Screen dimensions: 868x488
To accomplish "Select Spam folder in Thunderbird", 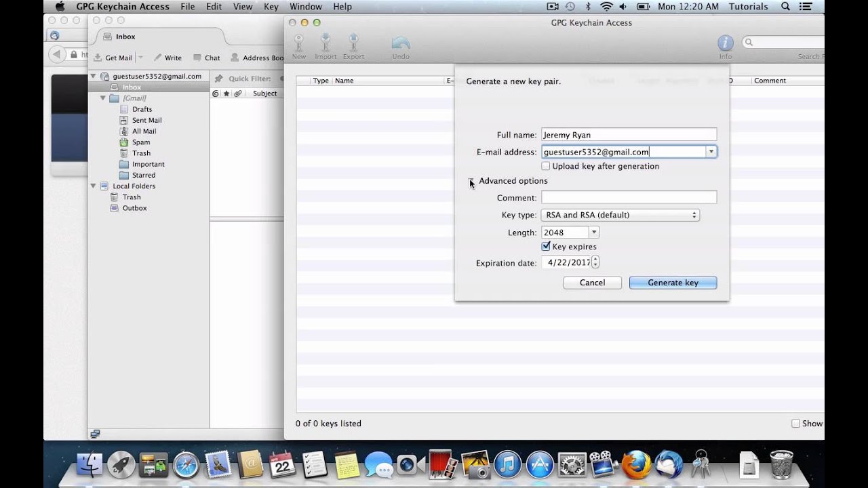I will (x=141, y=142).
